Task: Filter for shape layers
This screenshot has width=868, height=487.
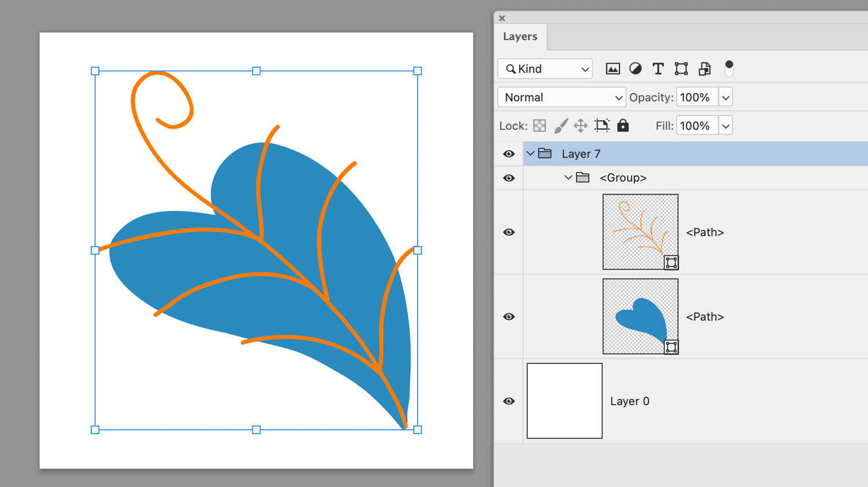Action: tap(681, 68)
